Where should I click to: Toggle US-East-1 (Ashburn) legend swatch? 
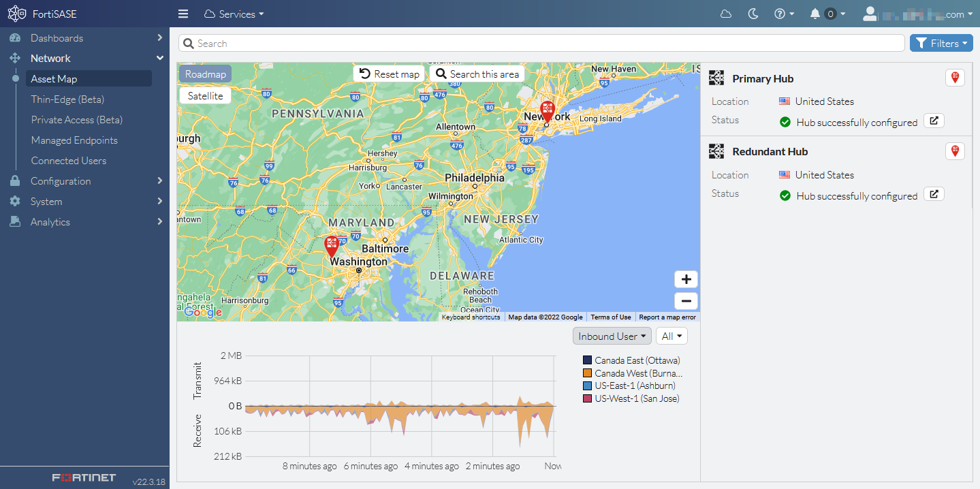[x=587, y=385]
